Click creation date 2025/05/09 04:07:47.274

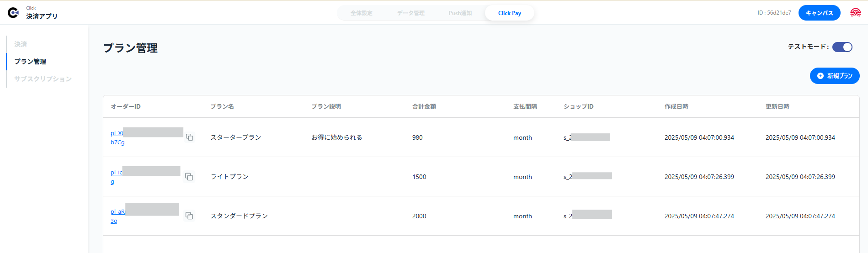pos(699,216)
